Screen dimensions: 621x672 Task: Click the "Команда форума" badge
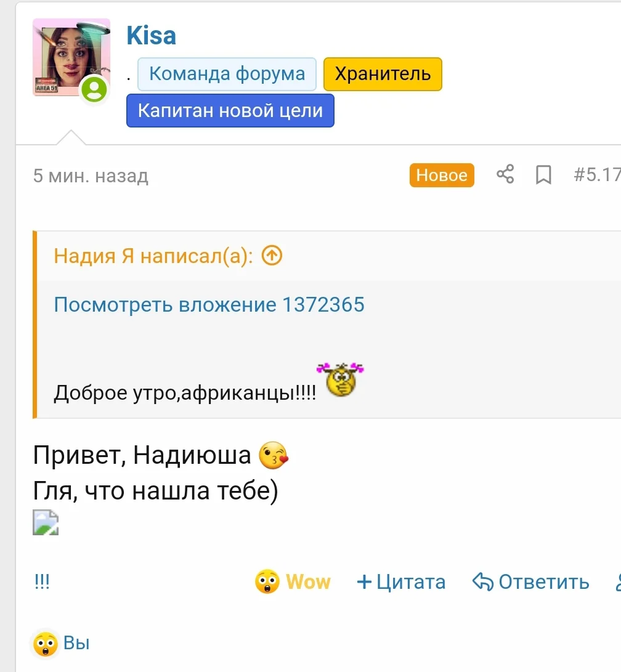227,74
